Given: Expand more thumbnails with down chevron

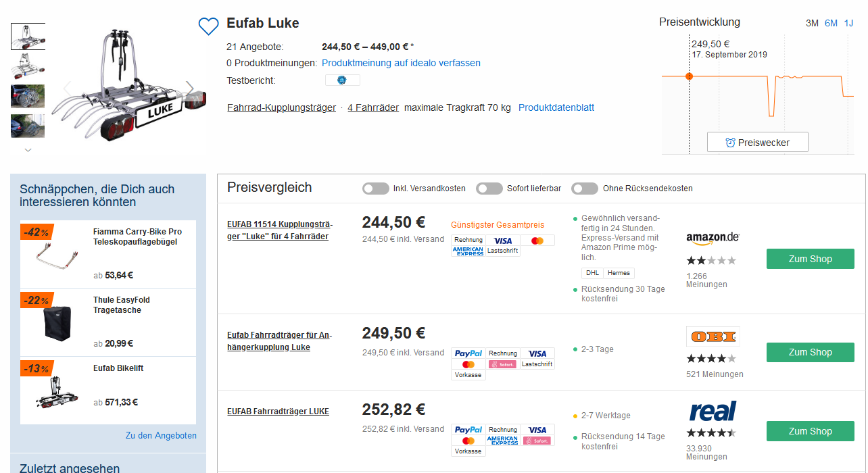Looking at the screenshot, I should pyautogui.click(x=28, y=150).
